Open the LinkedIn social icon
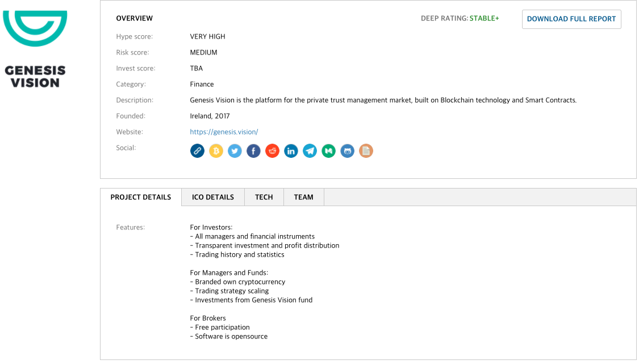 (x=291, y=151)
